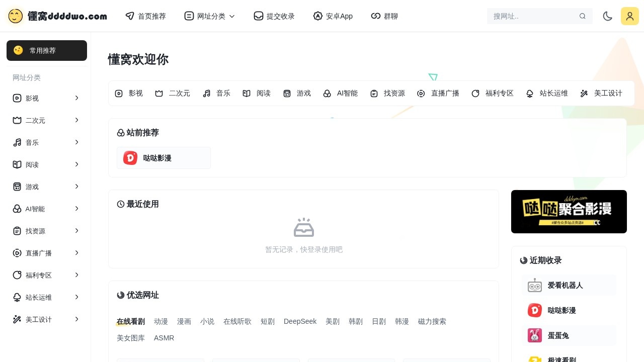The height and width of the screenshot is (362, 644).
Task: Click the 影视 video icon in sidebar
Action: 17,98
